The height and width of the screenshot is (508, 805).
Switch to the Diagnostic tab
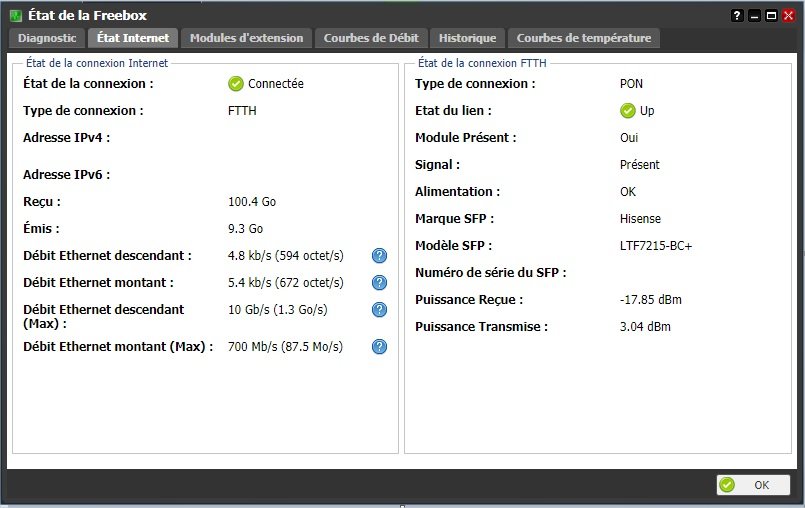tap(47, 38)
